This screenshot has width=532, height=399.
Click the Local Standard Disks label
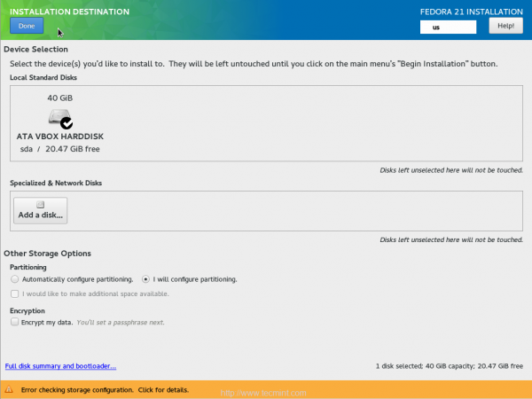tap(43, 77)
